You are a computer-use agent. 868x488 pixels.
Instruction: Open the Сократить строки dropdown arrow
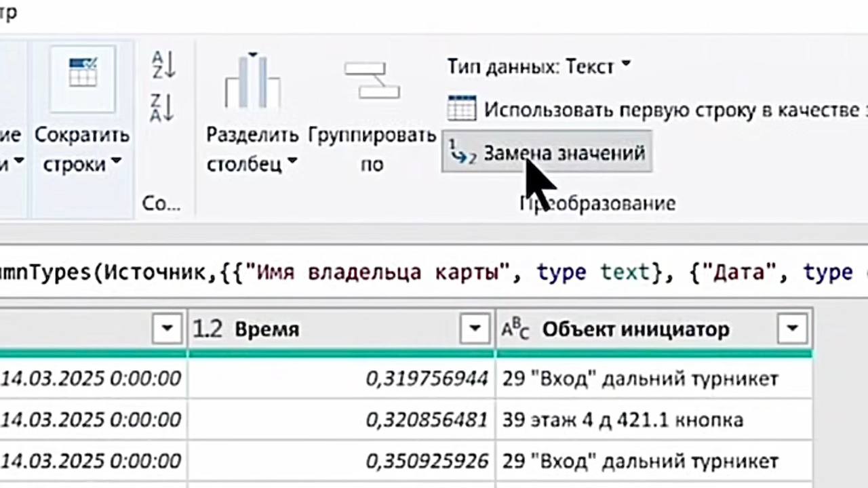(116, 163)
